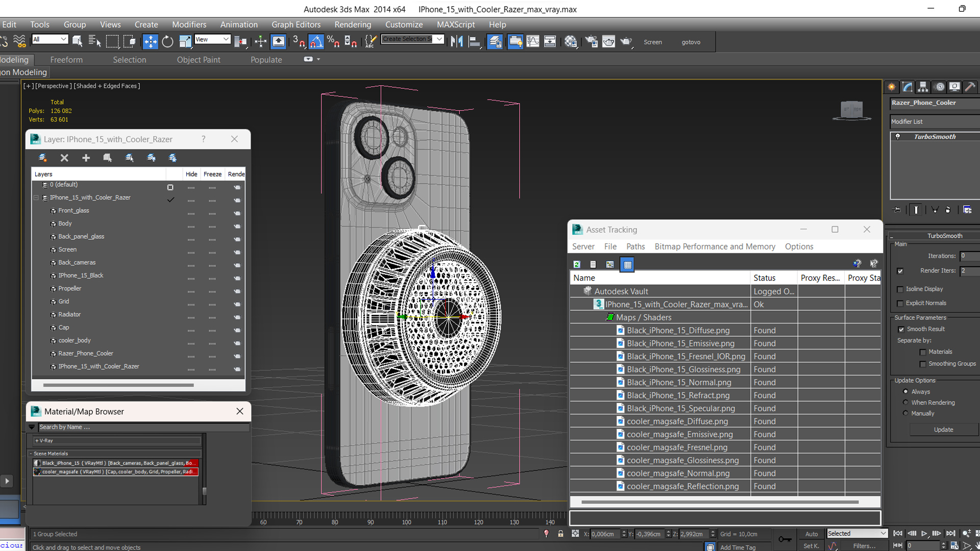Enable Isoline Display checkbox
980x551 pixels.
[900, 289]
